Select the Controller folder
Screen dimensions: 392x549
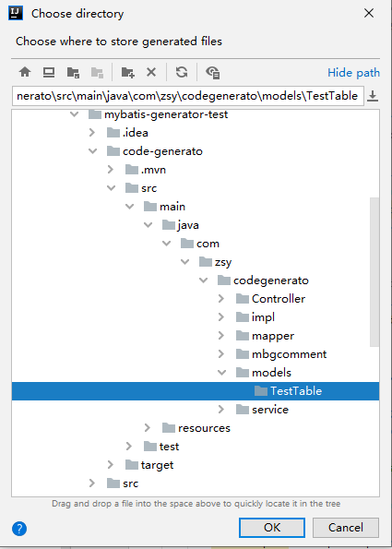270,299
